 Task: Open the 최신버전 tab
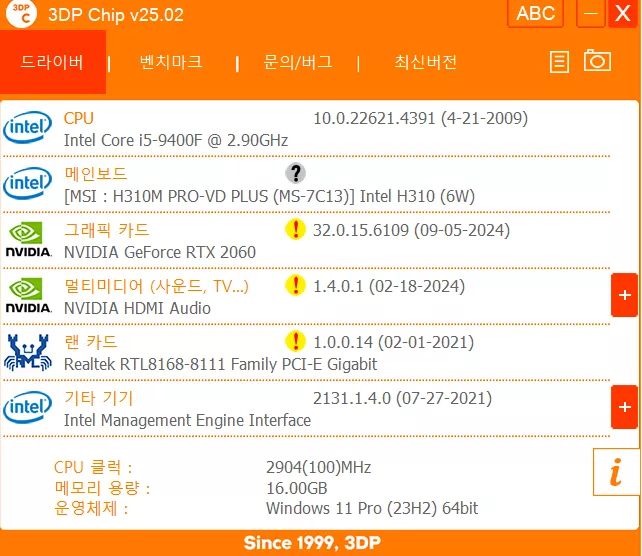[425, 62]
